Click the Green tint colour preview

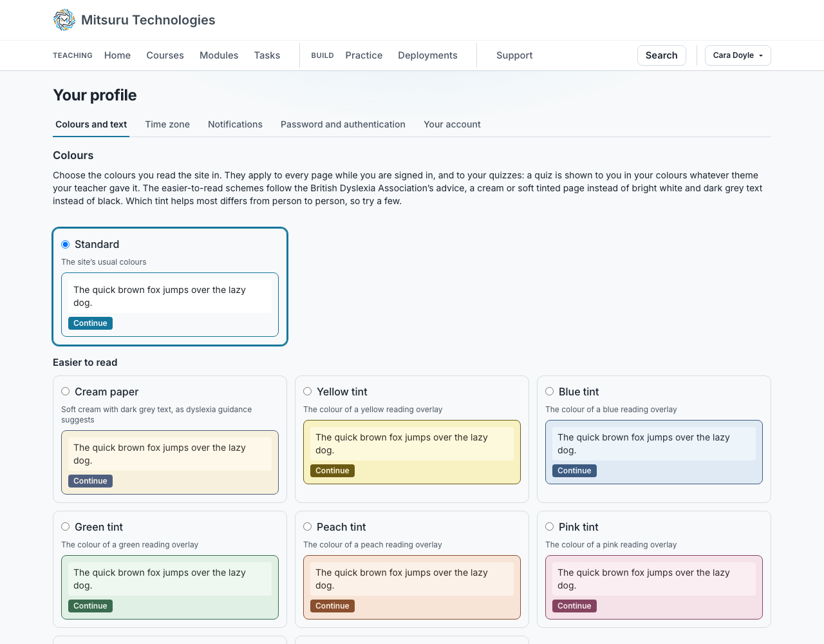(x=170, y=587)
